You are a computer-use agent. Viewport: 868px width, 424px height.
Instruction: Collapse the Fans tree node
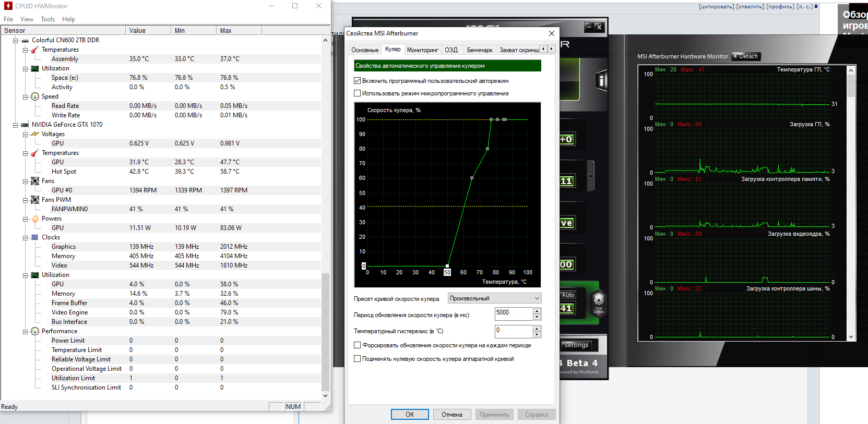click(x=26, y=181)
